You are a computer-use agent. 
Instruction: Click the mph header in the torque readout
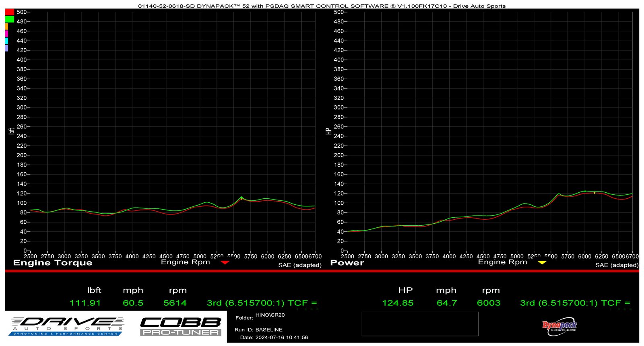133,291
